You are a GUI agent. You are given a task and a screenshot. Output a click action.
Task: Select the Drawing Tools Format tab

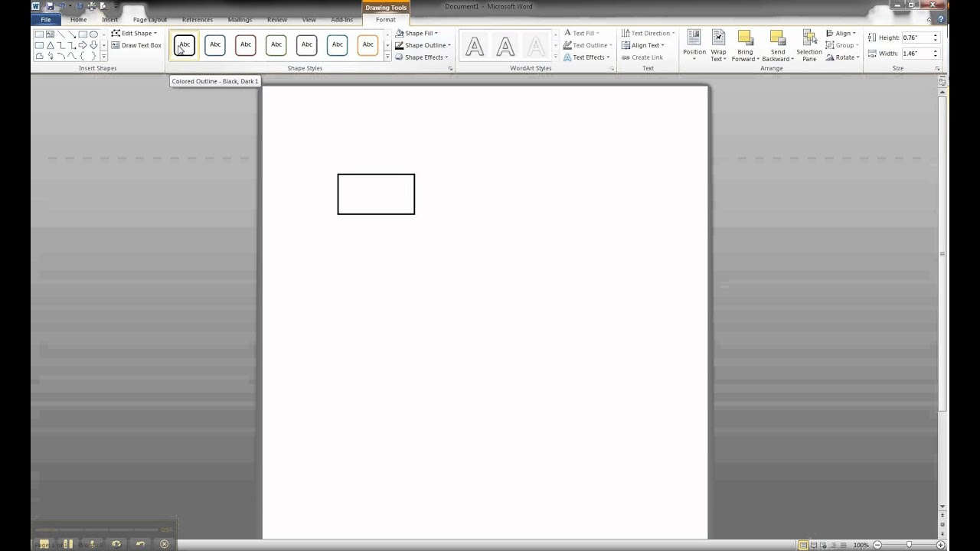click(x=386, y=20)
